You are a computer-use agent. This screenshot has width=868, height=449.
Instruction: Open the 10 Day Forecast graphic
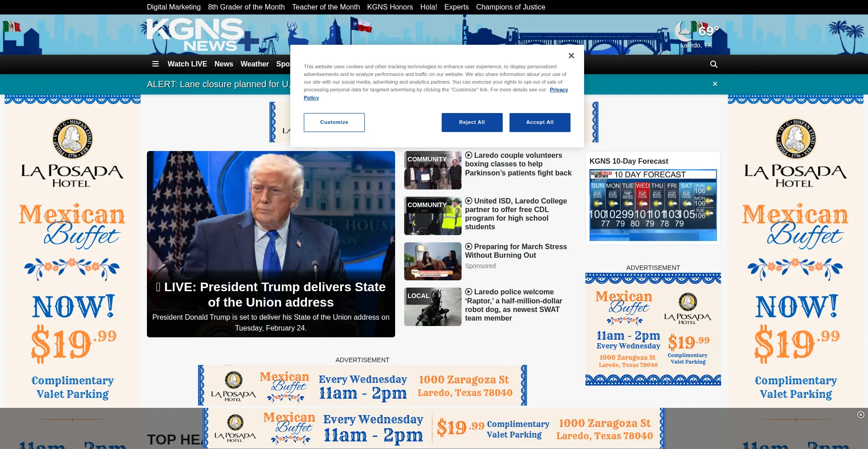(x=653, y=205)
